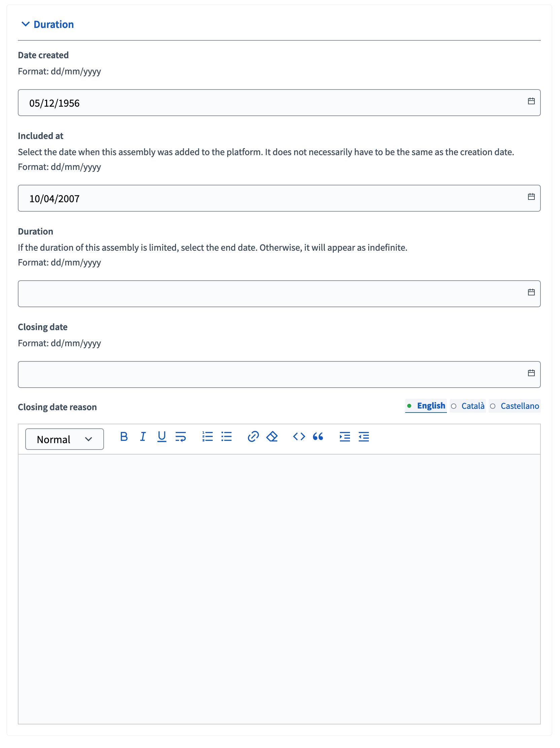Clear formatting with the eraser icon
The width and height of the screenshot is (560, 748).
[x=272, y=436]
